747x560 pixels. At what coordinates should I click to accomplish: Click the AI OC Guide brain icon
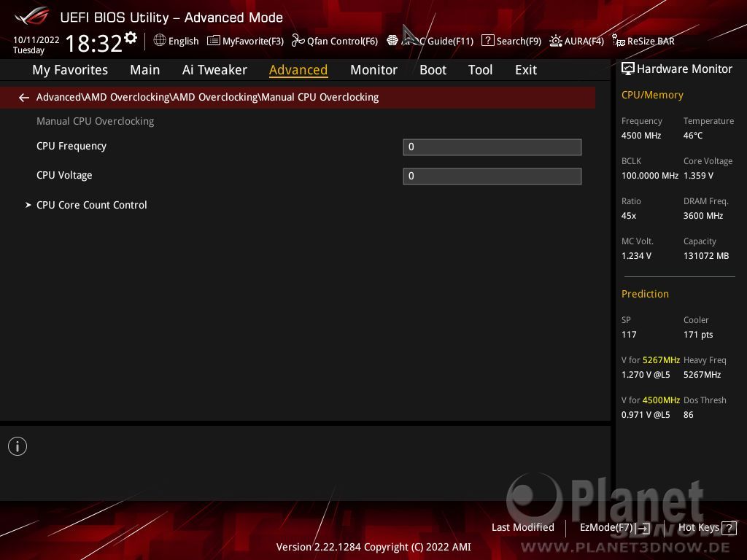392,41
